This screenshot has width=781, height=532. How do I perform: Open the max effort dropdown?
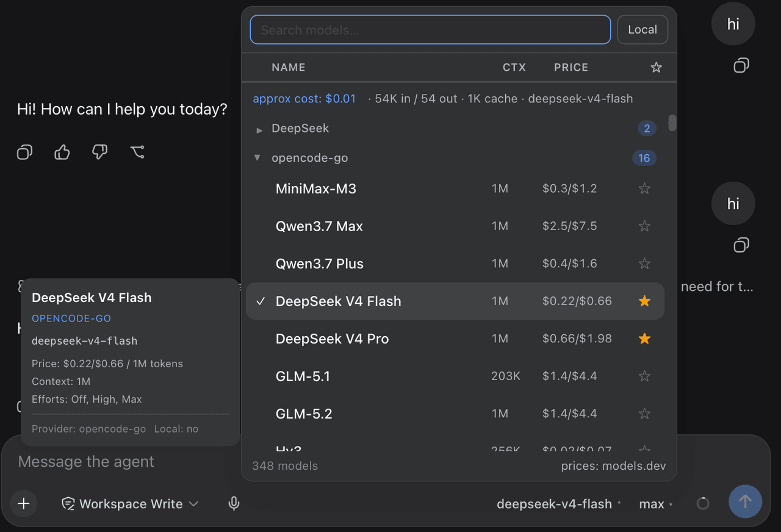point(656,504)
